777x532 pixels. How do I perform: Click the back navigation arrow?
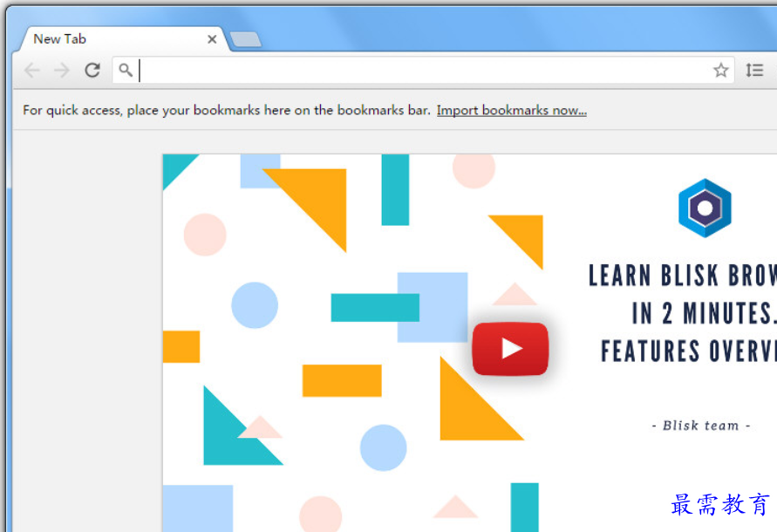[x=32, y=71]
